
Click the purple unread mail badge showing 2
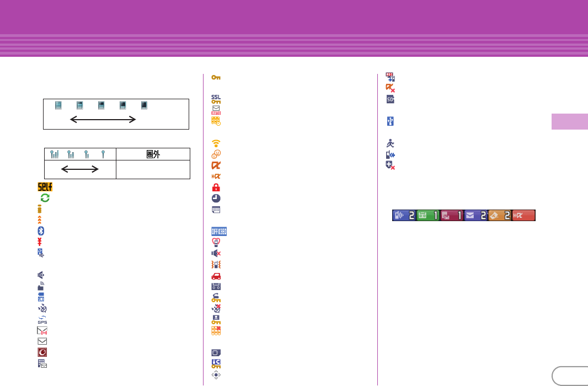(x=476, y=215)
